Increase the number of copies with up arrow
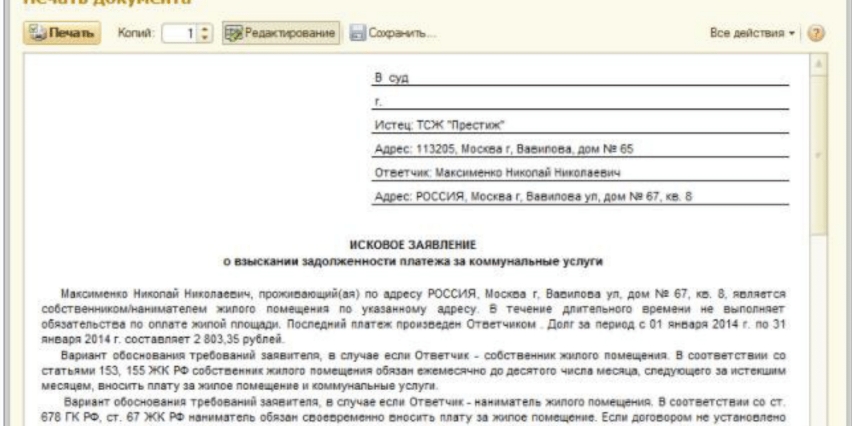Viewport: 852px width, 426px height. [204, 30]
